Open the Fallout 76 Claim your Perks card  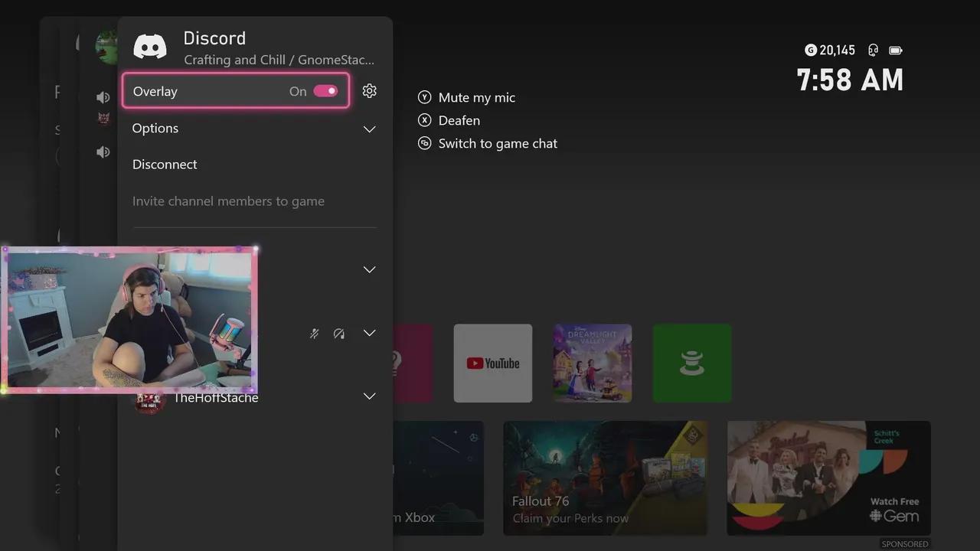pos(605,478)
